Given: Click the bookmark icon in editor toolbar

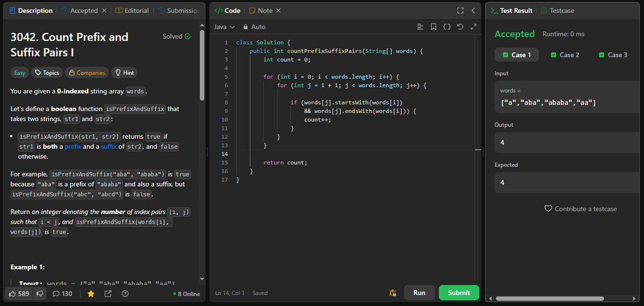Looking at the screenshot, I should pos(433,27).
